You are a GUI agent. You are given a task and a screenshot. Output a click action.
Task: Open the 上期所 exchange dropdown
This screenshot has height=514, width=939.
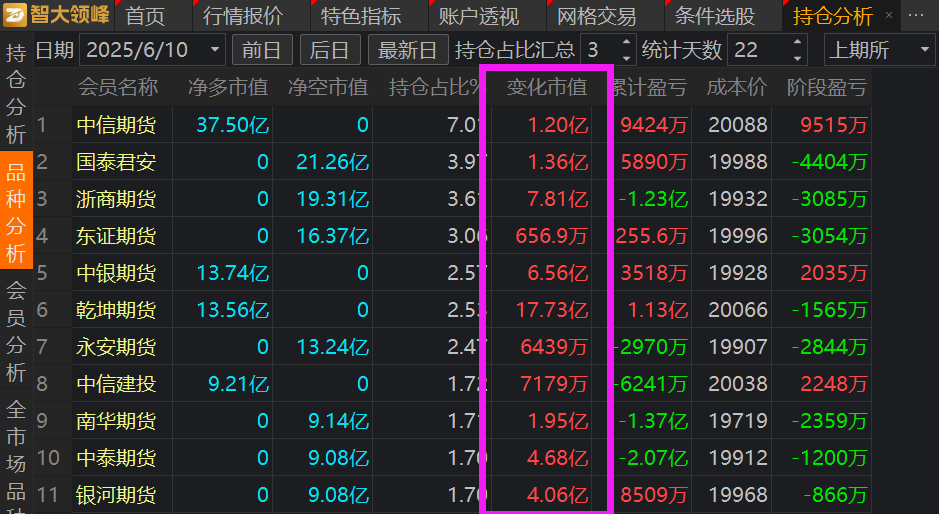[880, 50]
